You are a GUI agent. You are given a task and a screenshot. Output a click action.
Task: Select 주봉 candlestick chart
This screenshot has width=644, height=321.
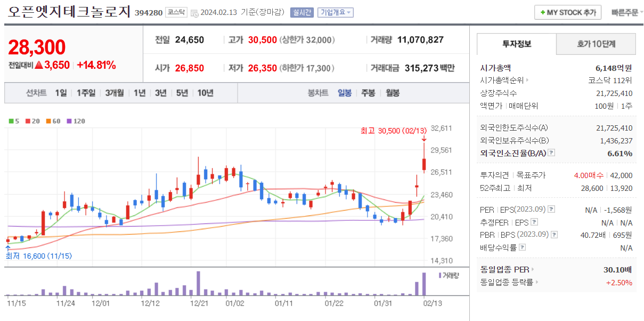click(368, 93)
